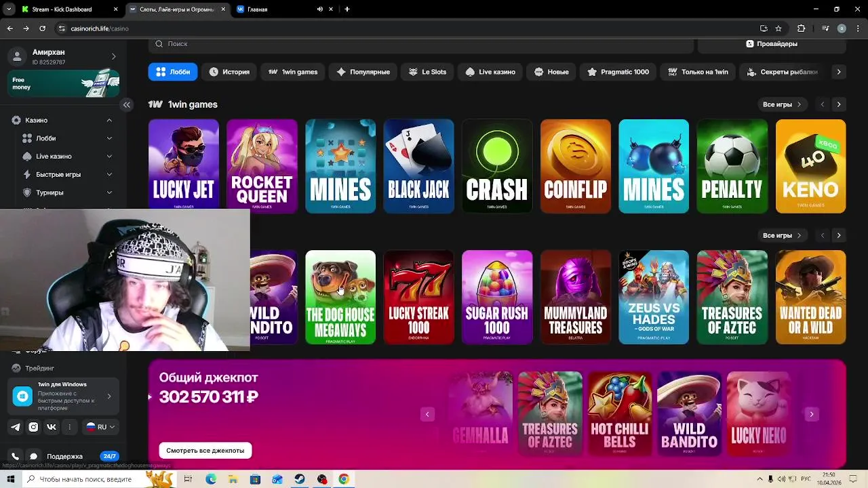
Task: Click the chat bubble support icon
Action: coord(33,456)
